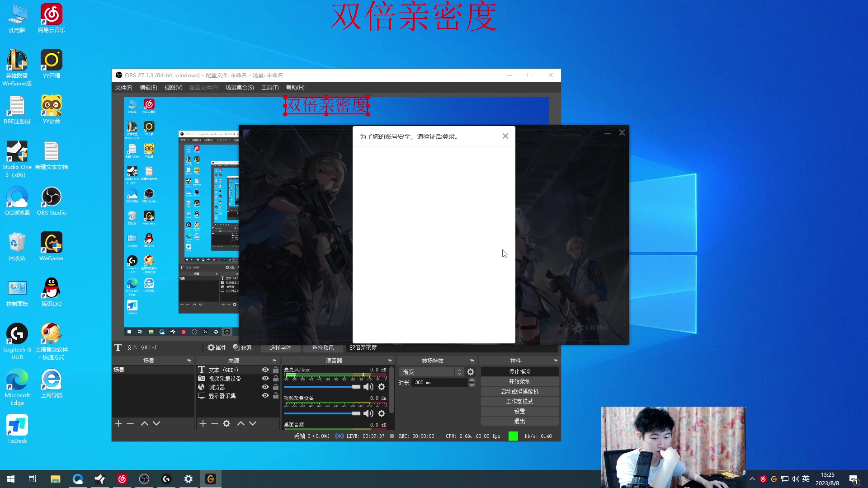The height and width of the screenshot is (488, 868).
Task: Remove the selected scene with the minus icon
Action: [x=130, y=423]
